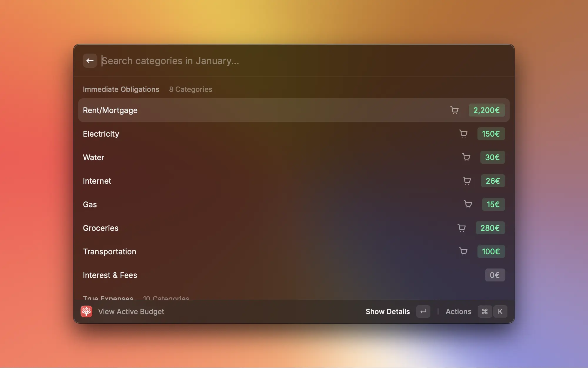This screenshot has height=368, width=588.
Task: Open the Actions menu
Action: [458, 311]
